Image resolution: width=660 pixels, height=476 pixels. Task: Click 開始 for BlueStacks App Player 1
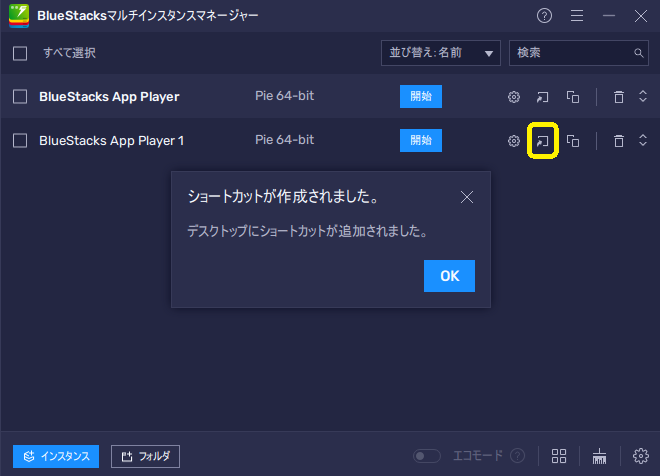421,140
